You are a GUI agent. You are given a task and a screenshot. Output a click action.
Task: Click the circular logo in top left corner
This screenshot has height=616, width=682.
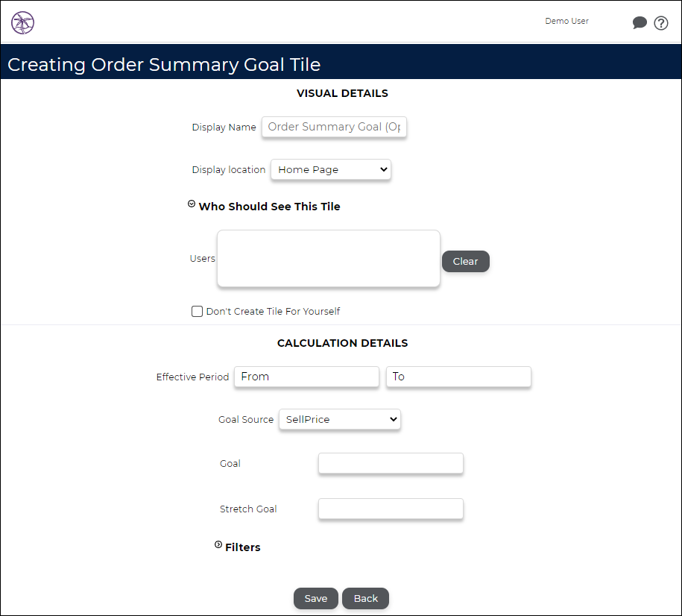[x=22, y=23]
